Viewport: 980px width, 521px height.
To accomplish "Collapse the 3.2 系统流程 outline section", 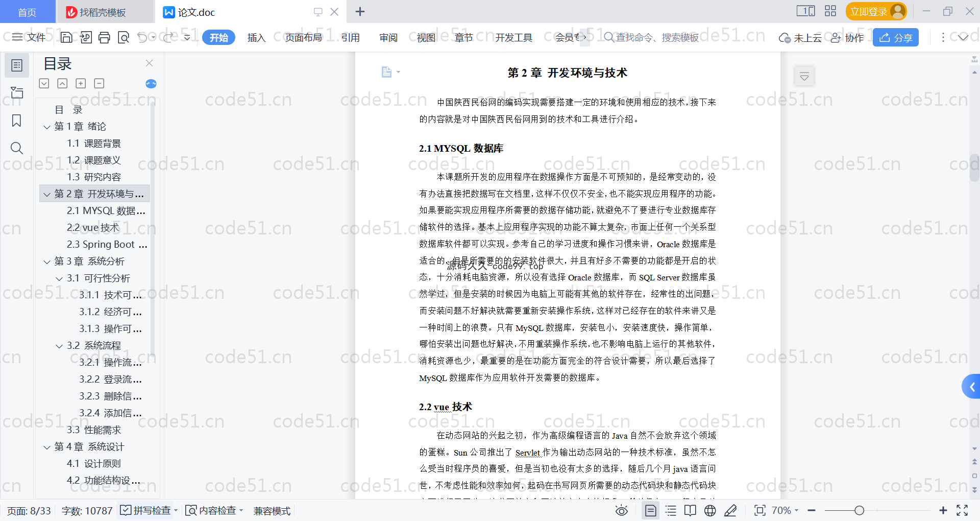I will pyautogui.click(x=59, y=346).
